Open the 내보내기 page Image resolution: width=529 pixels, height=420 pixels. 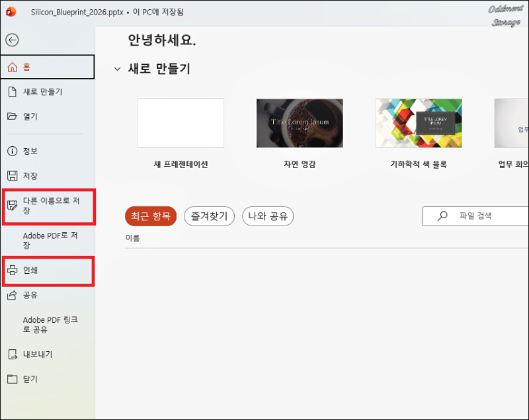48,355
